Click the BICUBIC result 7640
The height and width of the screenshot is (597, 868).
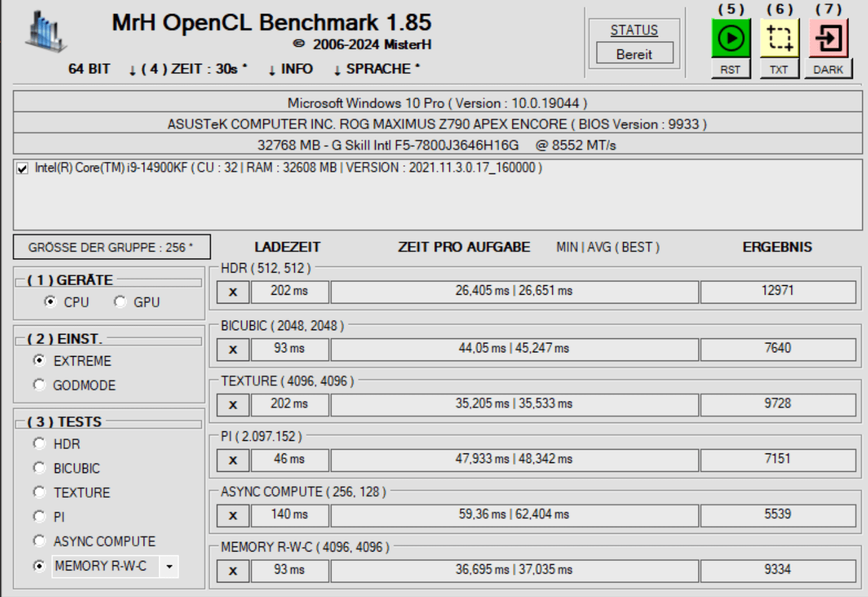[x=778, y=348]
